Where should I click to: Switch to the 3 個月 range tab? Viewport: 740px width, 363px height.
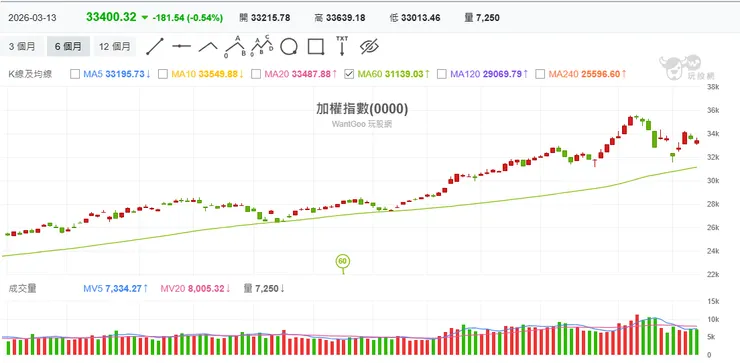22,46
